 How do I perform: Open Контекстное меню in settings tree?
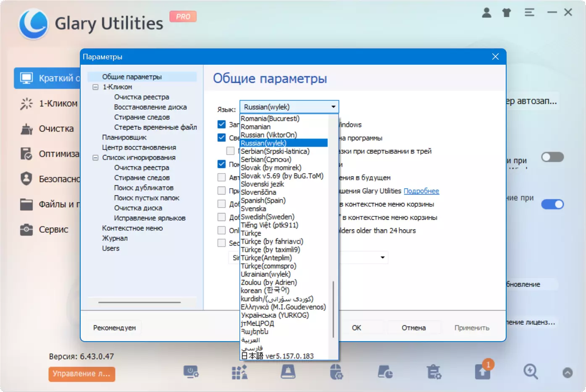pyautogui.click(x=132, y=228)
